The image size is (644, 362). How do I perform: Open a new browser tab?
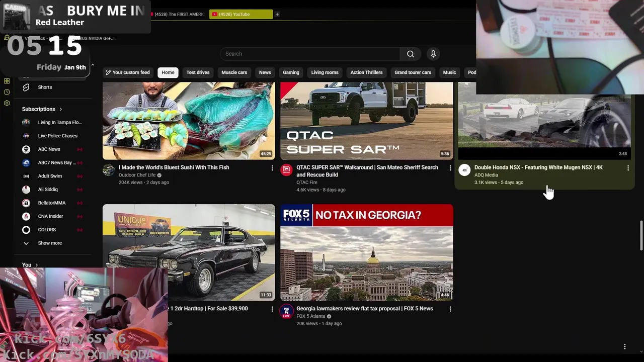(277, 14)
